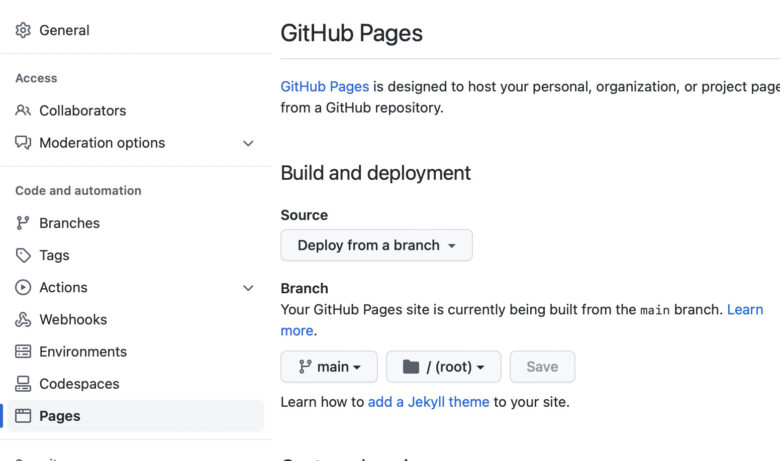Click the General gear icon
780x461 pixels.
[23, 30]
